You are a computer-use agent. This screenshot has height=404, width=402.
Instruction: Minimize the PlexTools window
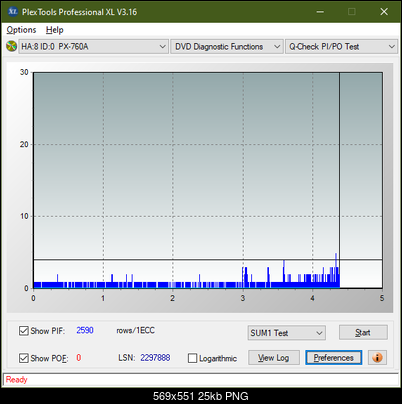coord(320,12)
